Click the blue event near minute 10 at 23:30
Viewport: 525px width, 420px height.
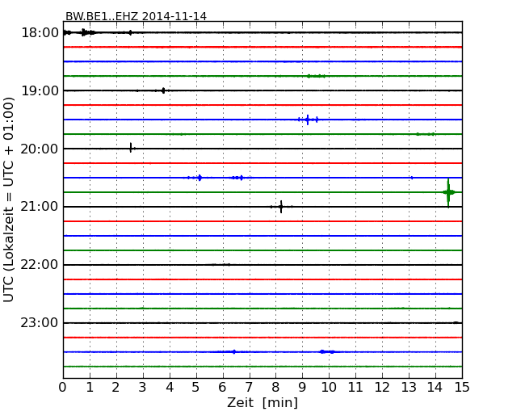tap(327, 351)
